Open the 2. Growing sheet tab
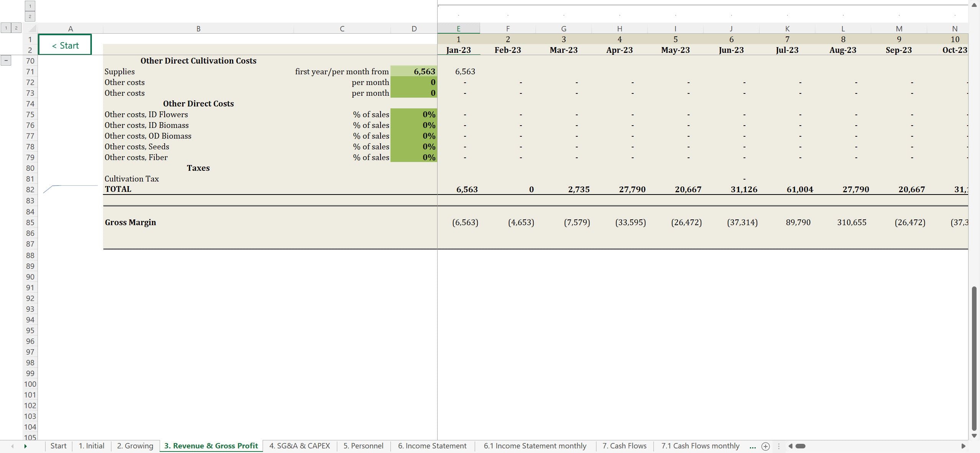Viewport: 980px width, 453px height. click(135, 446)
